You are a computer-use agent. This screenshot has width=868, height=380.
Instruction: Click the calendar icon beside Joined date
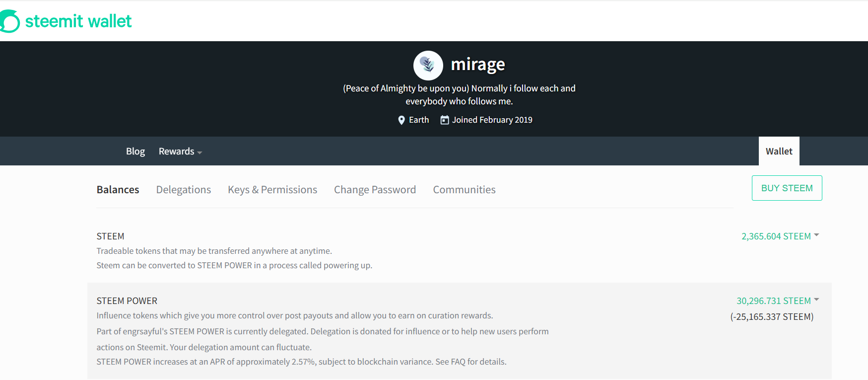[445, 120]
